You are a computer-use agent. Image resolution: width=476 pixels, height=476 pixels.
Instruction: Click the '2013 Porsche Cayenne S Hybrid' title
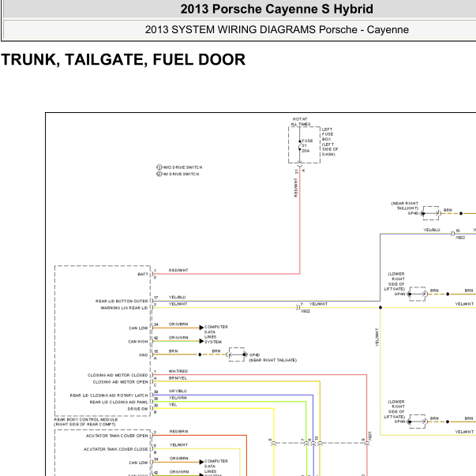[x=276, y=9]
